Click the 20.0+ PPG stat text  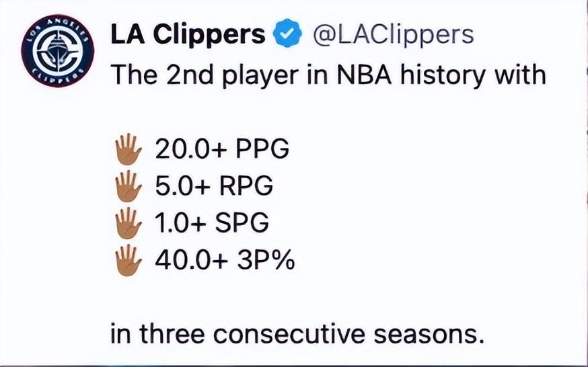(222, 149)
